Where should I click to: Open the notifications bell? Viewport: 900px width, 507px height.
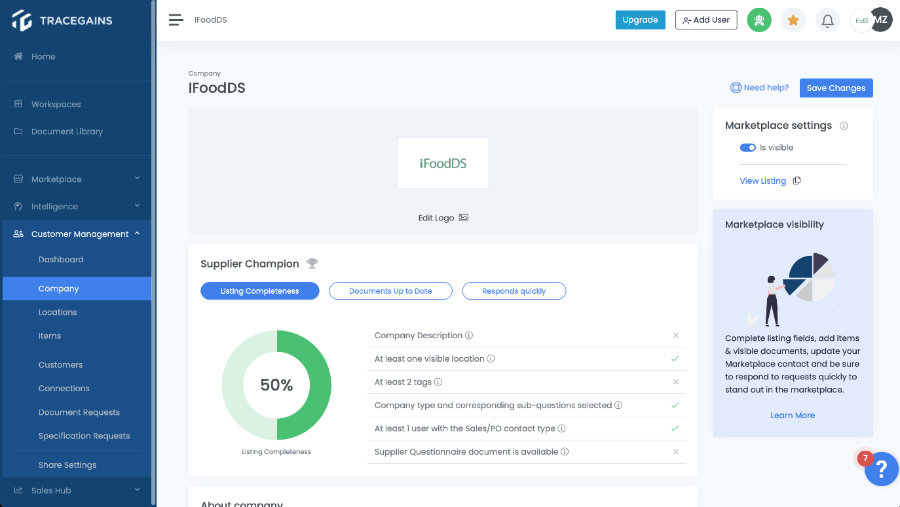coord(827,20)
